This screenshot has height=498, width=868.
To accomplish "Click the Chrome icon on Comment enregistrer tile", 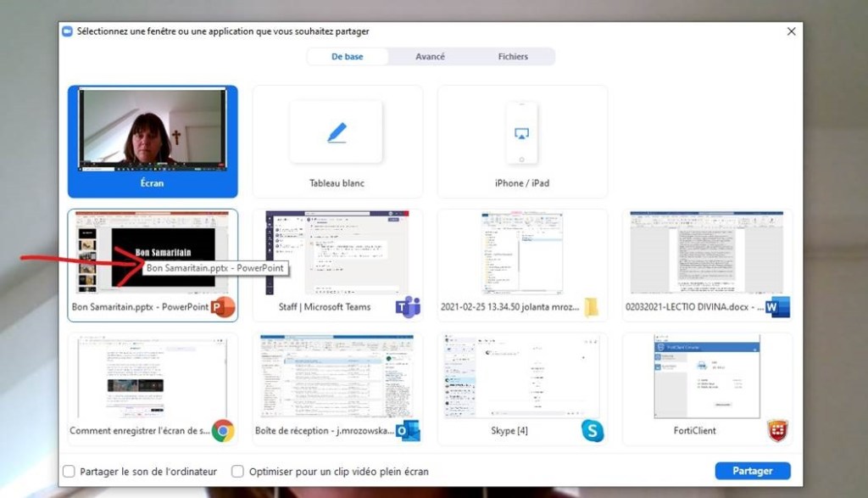I will click(x=223, y=431).
